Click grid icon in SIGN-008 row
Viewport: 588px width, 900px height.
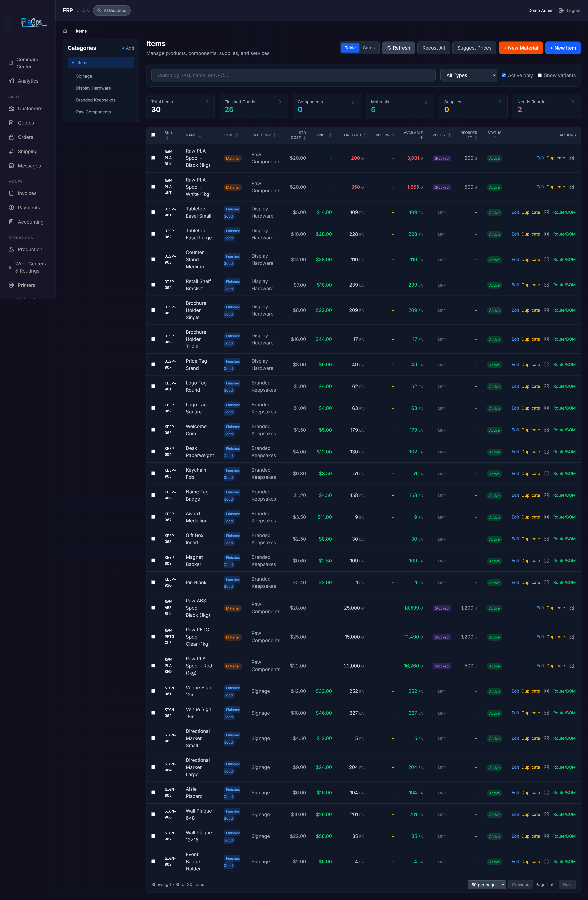pos(546,861)
